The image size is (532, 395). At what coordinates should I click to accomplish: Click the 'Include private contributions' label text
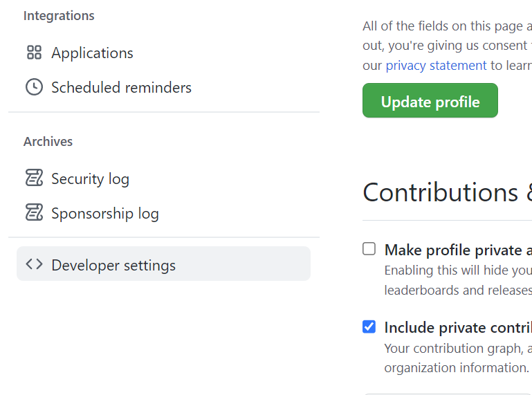click(x=457, y=327)
